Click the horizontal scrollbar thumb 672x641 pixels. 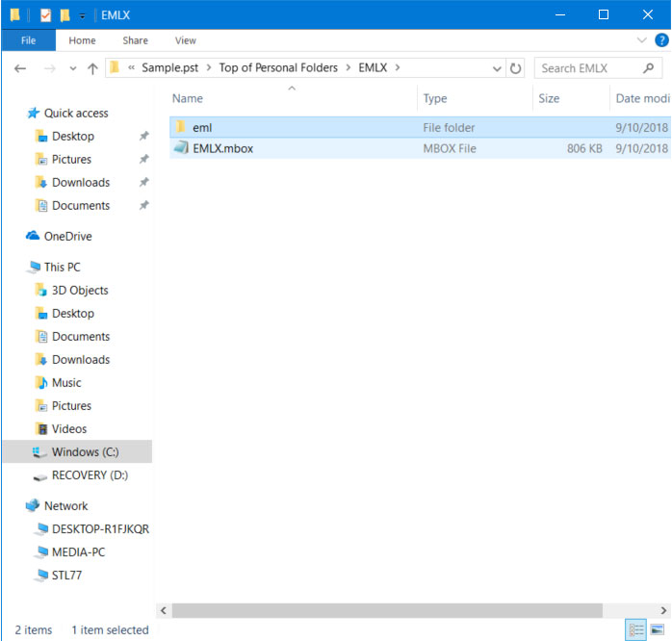point(387,610)
